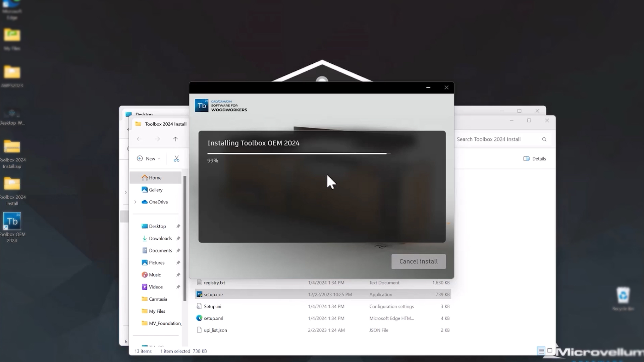Unpin Downloads using its pin icon
Viewport: 644px width, 362px height.
(178, 238)
